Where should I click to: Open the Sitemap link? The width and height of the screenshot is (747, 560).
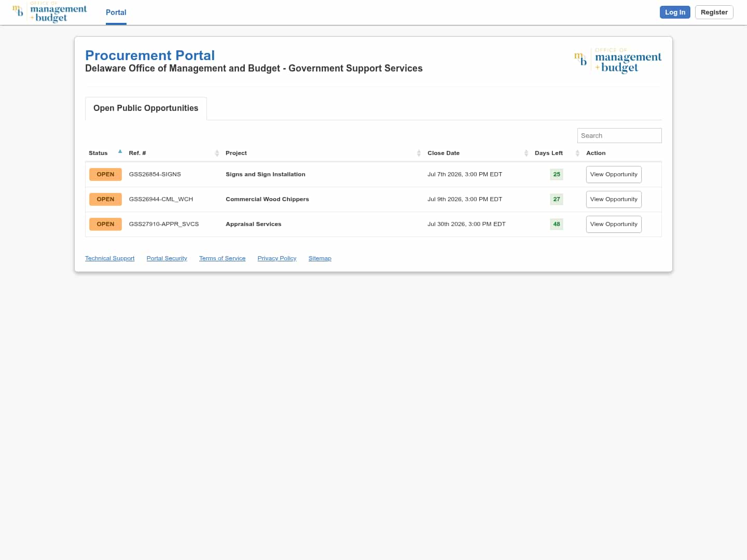[x=320, y=258]
